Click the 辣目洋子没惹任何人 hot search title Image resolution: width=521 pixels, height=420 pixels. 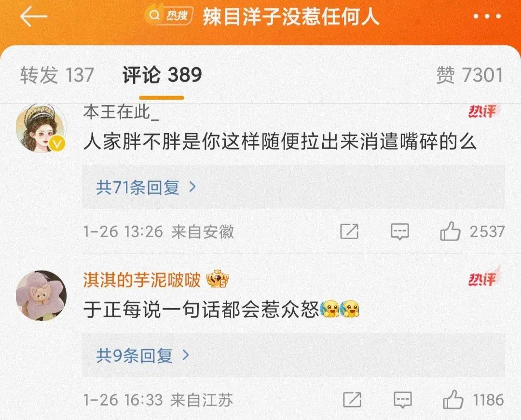pyautogui.click(x=291, y=16)
